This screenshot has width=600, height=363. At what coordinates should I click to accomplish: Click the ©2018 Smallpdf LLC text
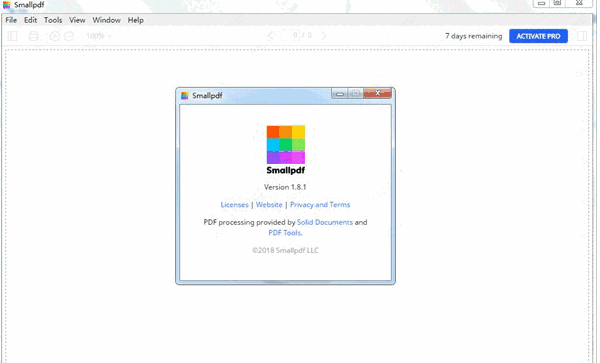285,250
